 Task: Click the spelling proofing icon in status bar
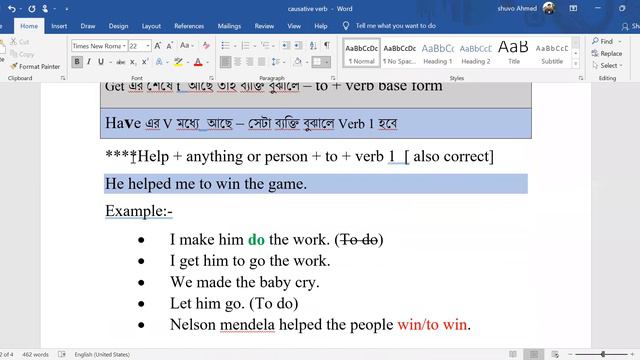point(62,354)
